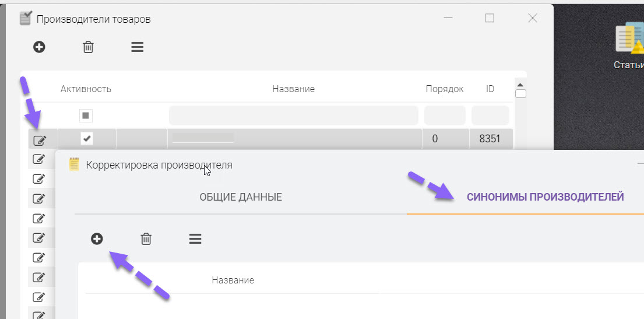644x319 pixels.
Task: Click the scrollbar up arrow in manufacturers table
Action: point(520,85)
